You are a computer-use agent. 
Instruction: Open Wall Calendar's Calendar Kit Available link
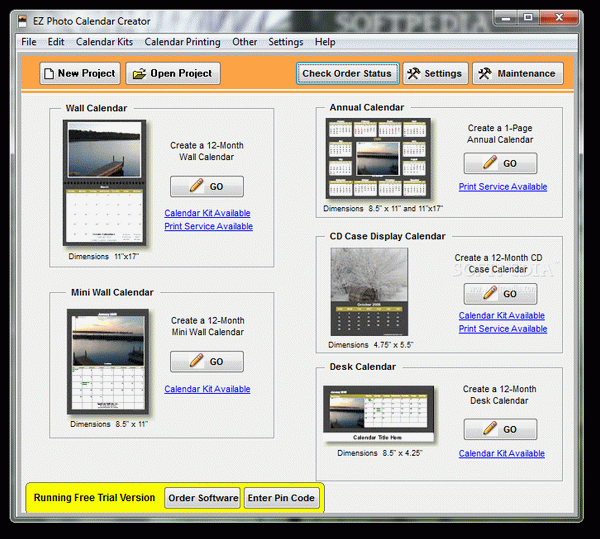(207, 213)
